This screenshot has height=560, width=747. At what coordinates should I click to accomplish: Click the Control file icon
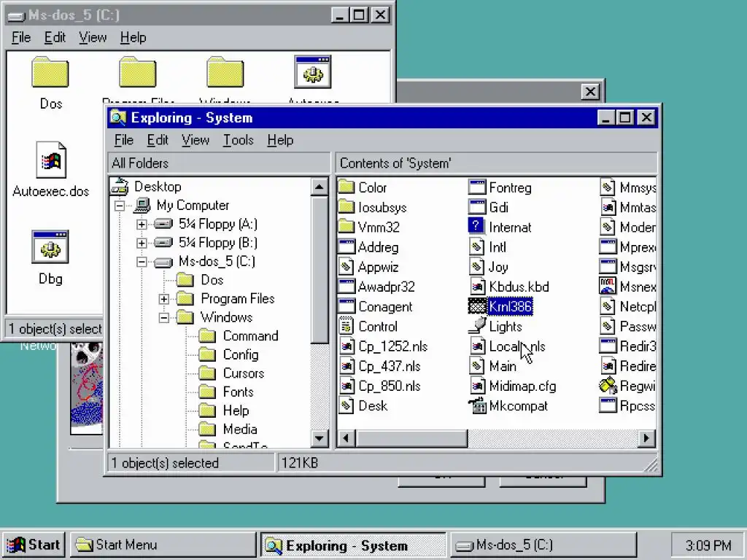[x=347, y=326]
